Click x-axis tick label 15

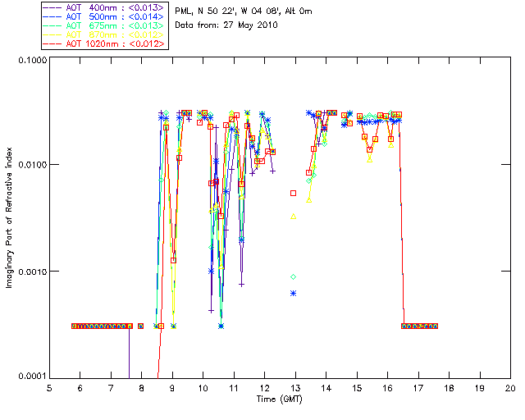click(357, 388)
